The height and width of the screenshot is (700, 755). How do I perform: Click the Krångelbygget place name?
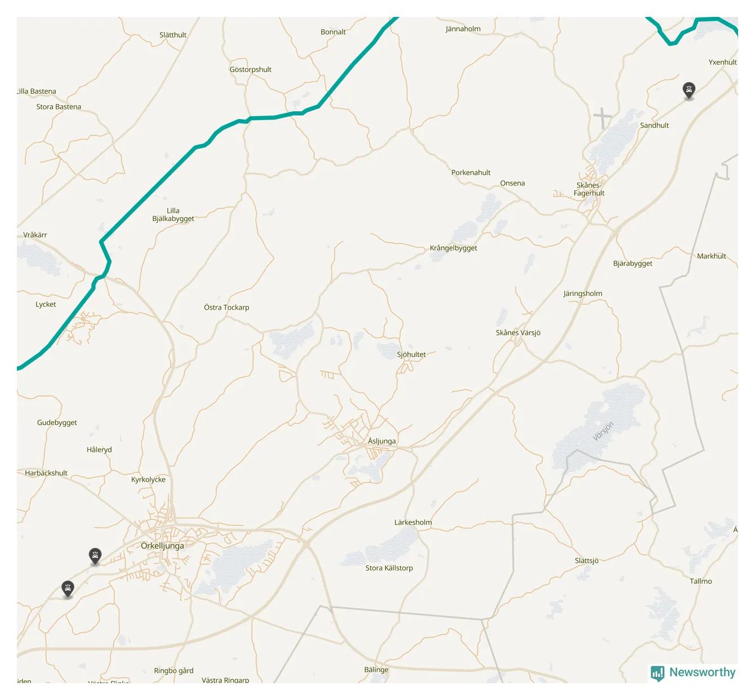tap(453, 248)
